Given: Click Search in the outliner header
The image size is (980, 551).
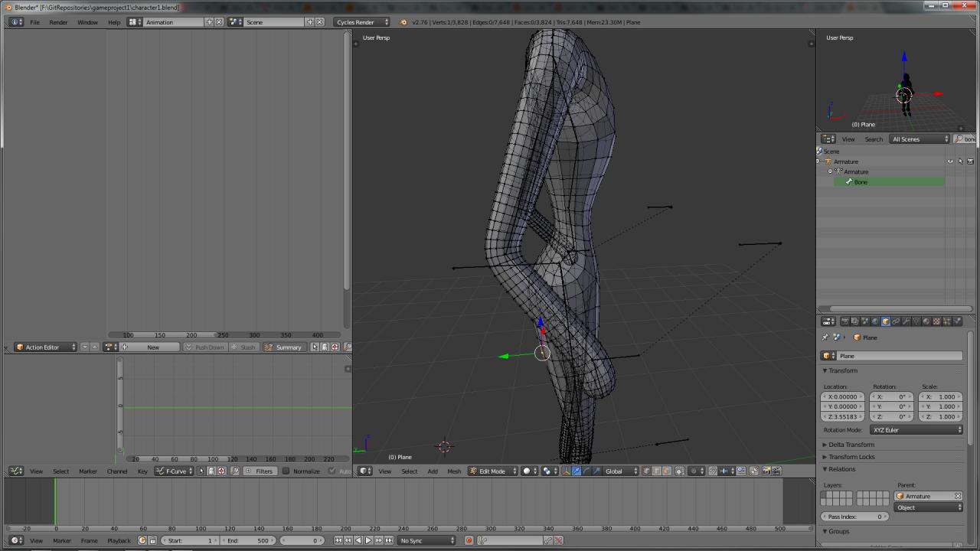Looking at the screenshot, I should [874, 139].
